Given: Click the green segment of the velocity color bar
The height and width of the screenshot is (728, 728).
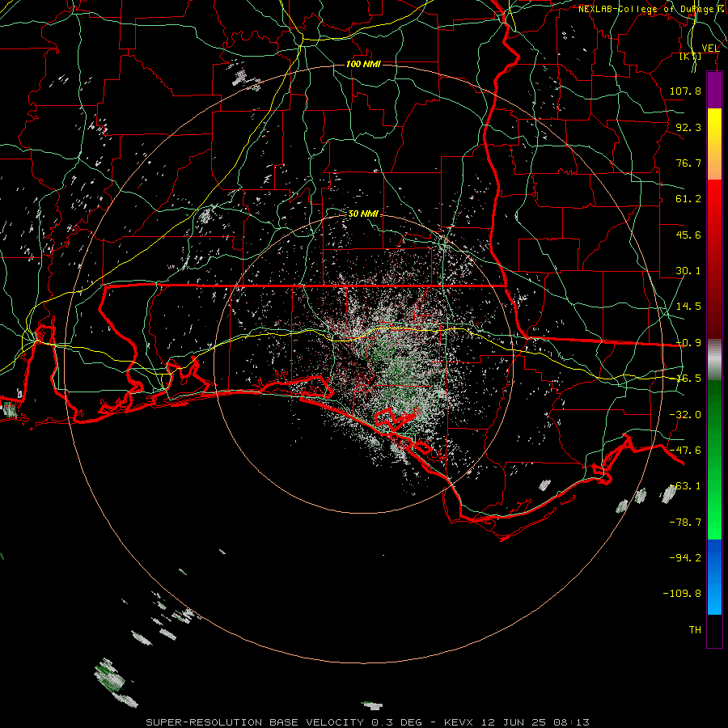Looking at the screenshot, I should [x=714, y=459].
